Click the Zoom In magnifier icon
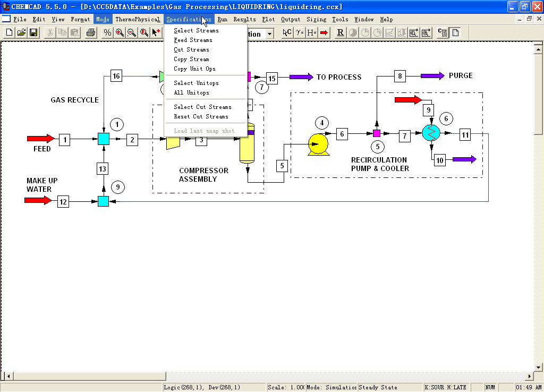This screenshot has height=392, width=544. click(x=120, y=32)
